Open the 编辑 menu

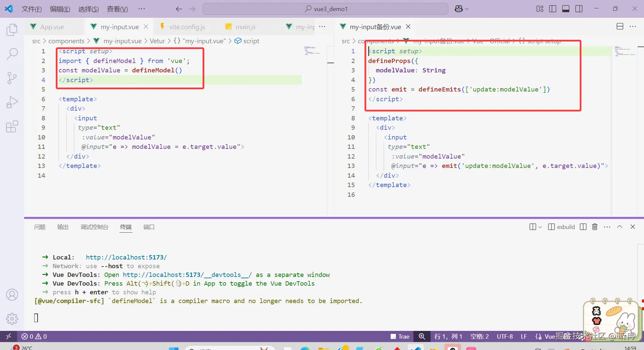[60, 9]
